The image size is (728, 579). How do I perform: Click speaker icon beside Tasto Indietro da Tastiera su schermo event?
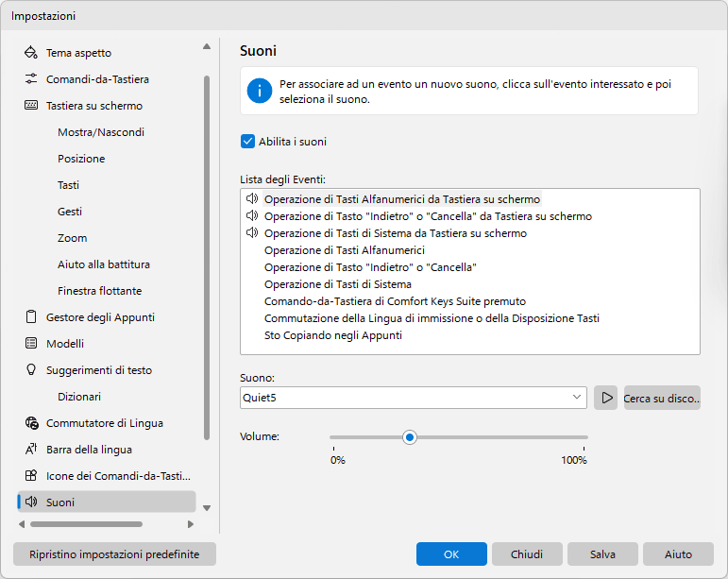252,216
